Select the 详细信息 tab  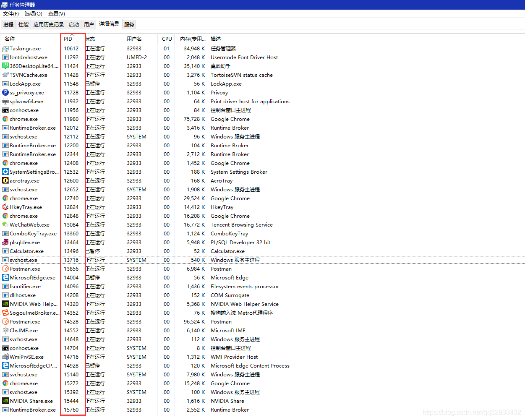(109, 24)
